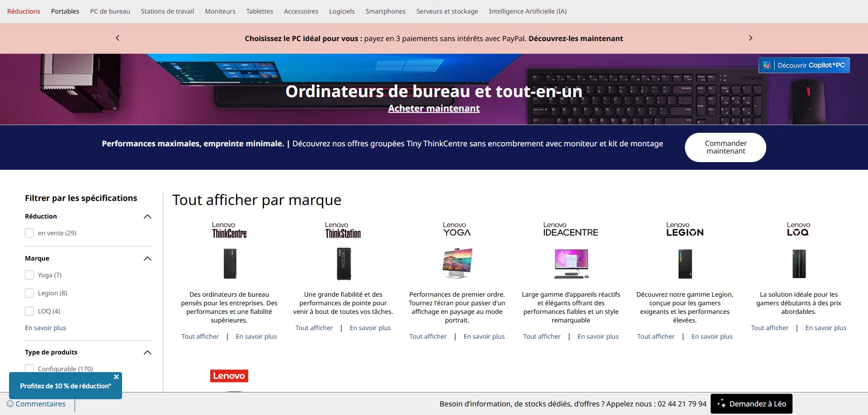Open the Lenovo Yoga brand logo
This screenshot has height=415, width=868.
pos(457,229)
